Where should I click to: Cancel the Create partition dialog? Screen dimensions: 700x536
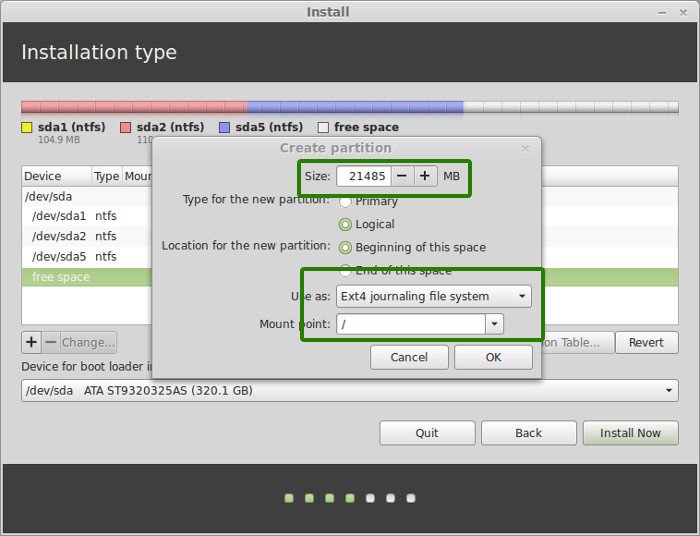409,357
